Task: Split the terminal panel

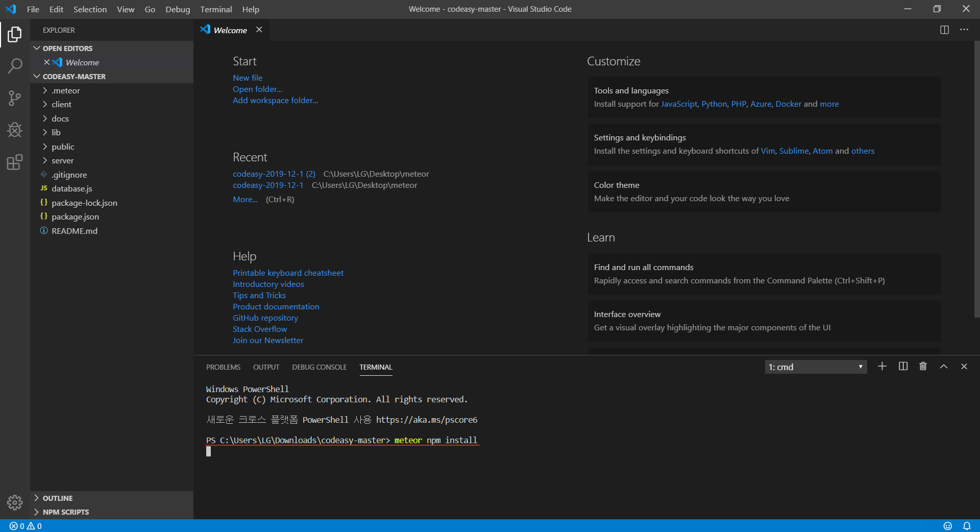Action: click(903, 366)
